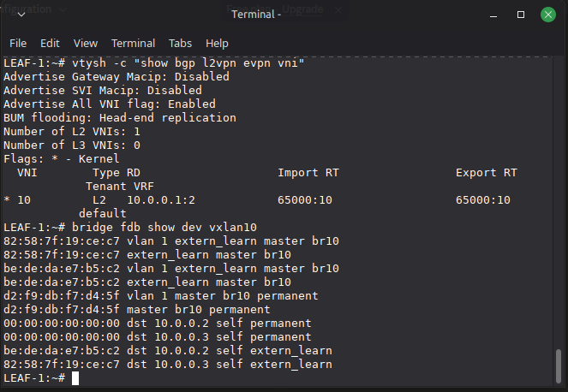Click the 'Terminal -' window title
The height and width of the screenshot is (392, 568).
pos(256,15)
